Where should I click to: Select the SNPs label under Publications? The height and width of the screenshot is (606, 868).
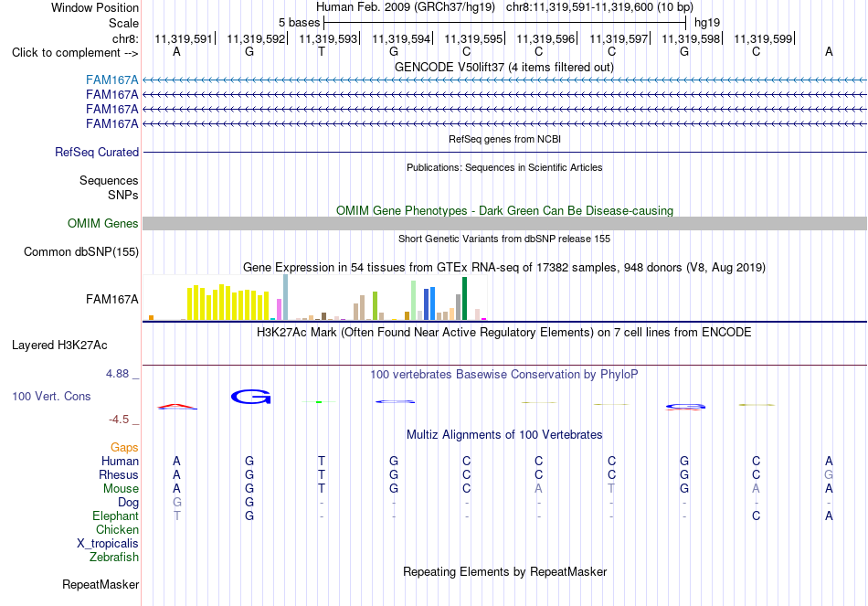123,195
